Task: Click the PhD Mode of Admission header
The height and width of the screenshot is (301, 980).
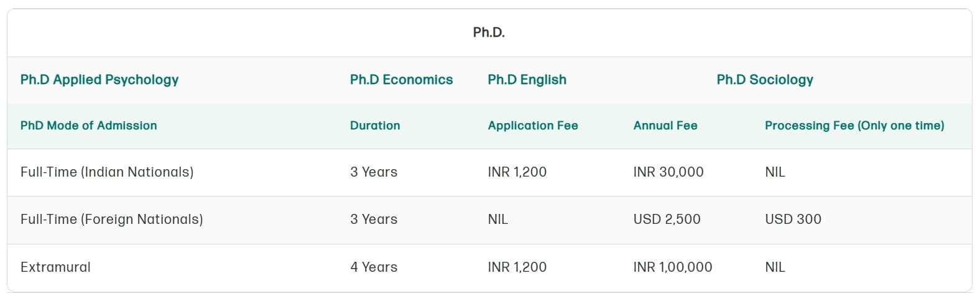Action: pos(88,126)
